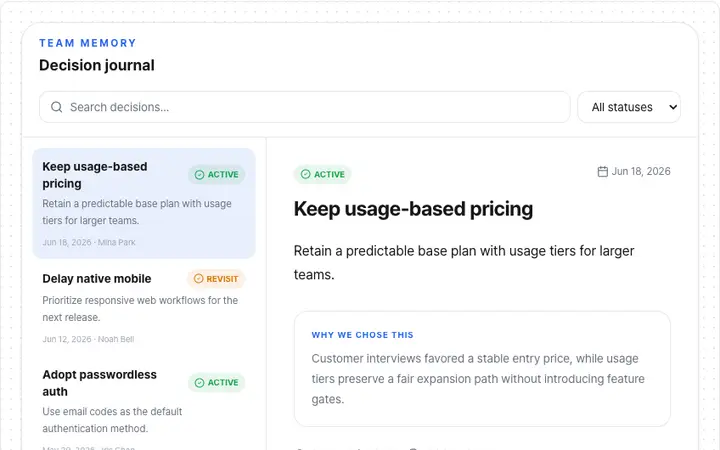720x450 pixels.
Task: Click check icon on Keep usage-based pricing card
Action: [x=199, y=174]
